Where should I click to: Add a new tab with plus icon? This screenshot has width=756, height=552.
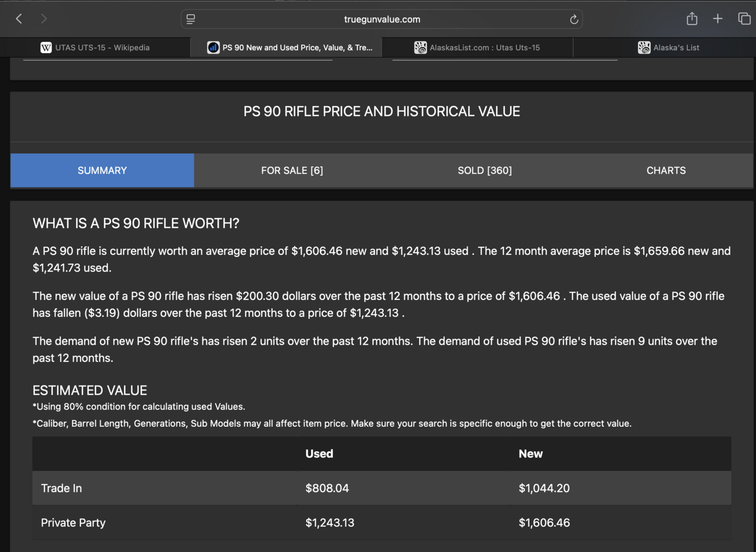[x=718, y=19]
